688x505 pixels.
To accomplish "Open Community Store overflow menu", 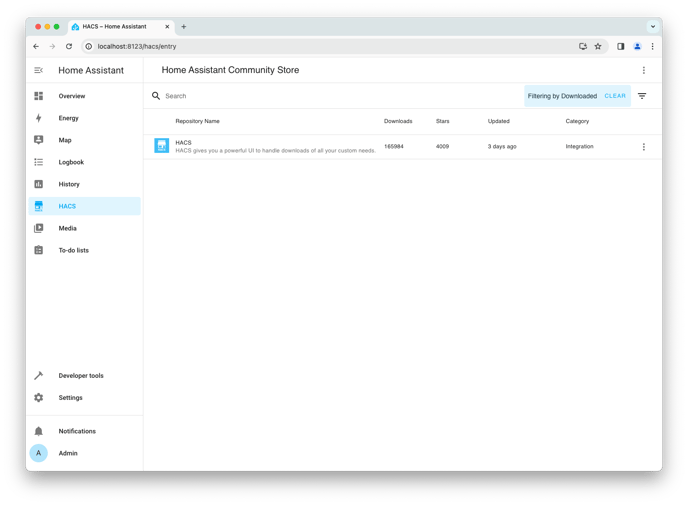I will click(644, 70).
